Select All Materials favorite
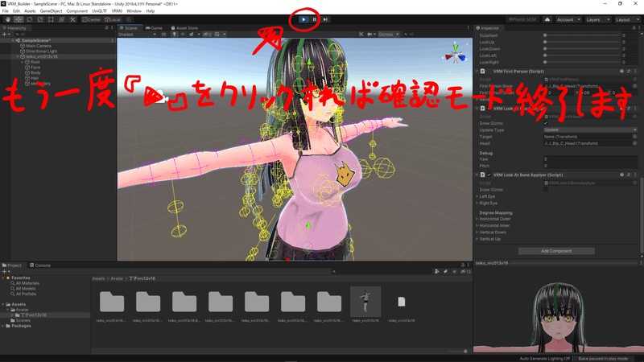644x362 pixels. click(27, 283)
